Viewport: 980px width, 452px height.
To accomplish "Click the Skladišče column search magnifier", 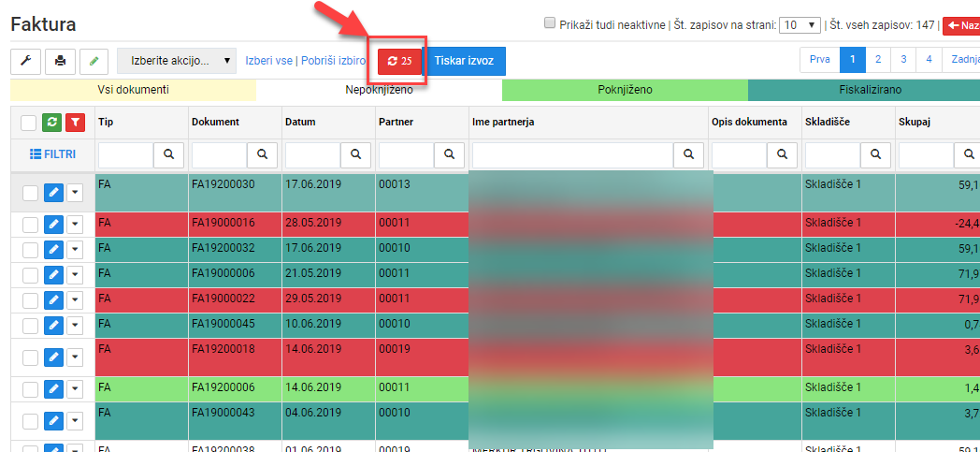I will 875,155.
